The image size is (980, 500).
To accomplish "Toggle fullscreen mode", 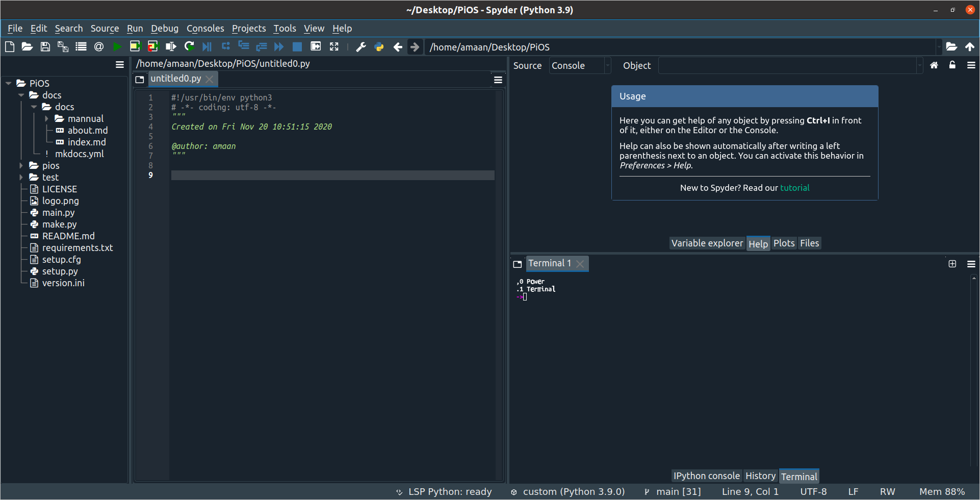I will click(334, 46).
